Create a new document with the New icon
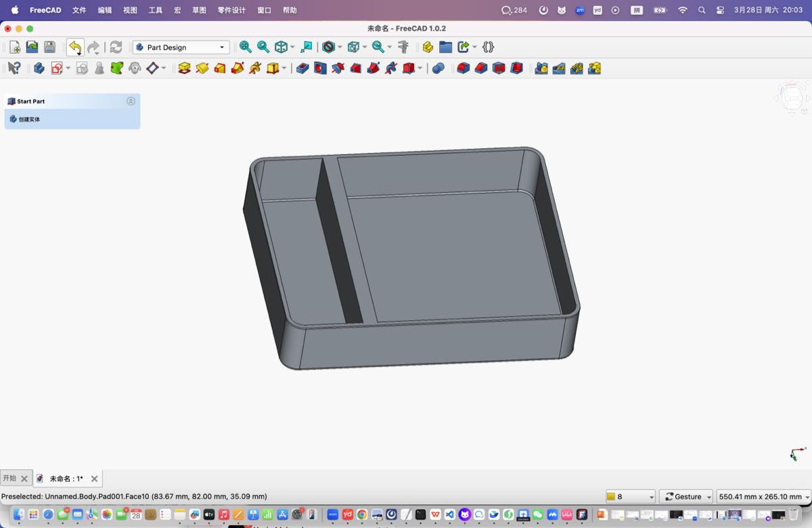The height and width of the screenshot is (528, 812). click(x=14, y=47)
